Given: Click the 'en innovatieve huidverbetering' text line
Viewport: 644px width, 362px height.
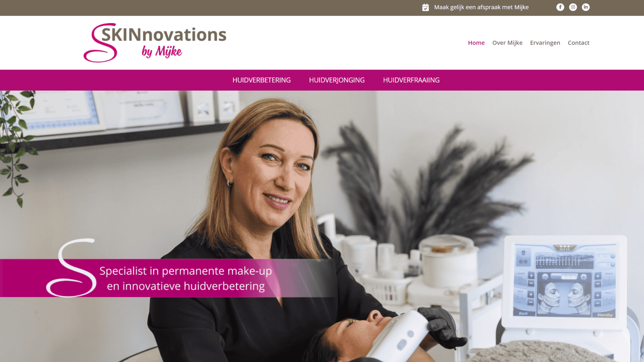Looking at the screenshot, I should coord(186,286).
